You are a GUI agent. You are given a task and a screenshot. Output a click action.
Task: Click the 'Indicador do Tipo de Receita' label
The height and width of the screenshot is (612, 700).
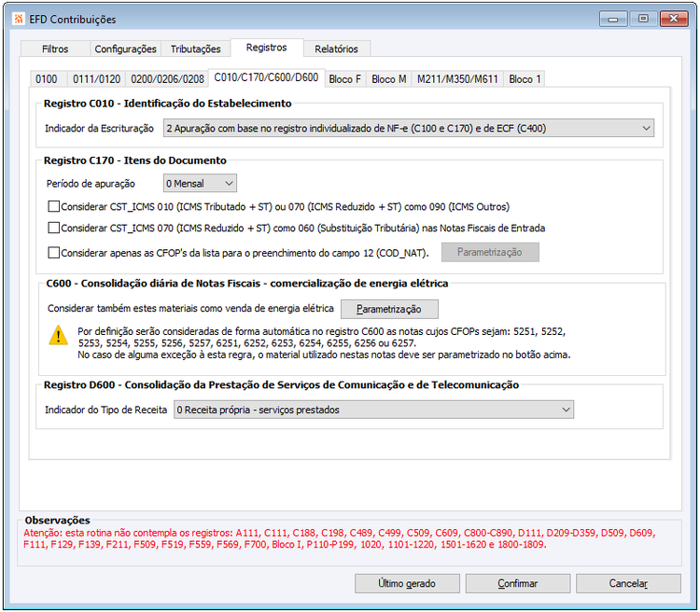[x=105, y=410]
